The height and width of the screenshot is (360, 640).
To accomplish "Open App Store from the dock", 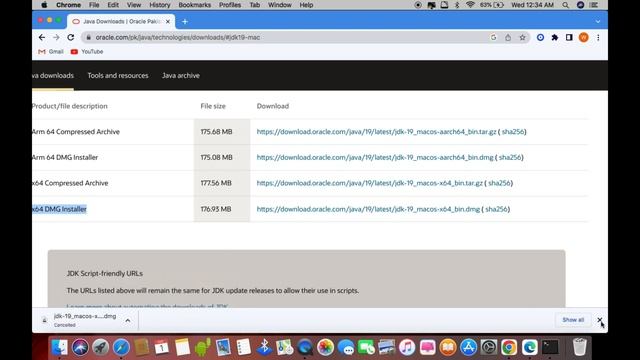I will (x=468, y=347).
